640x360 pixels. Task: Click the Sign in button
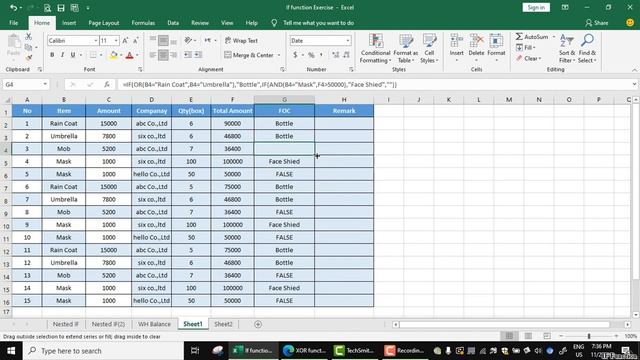click(536, 7)
